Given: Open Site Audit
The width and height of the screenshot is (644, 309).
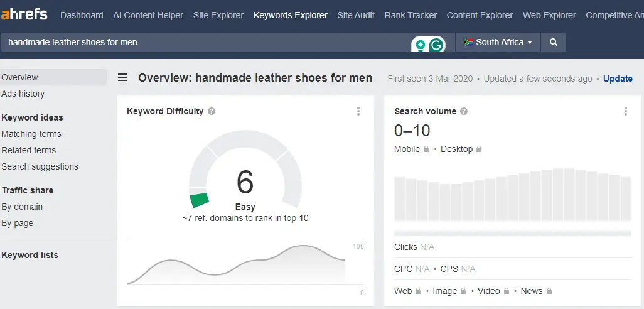Looking at the screenshot, I should click(356, 15).
